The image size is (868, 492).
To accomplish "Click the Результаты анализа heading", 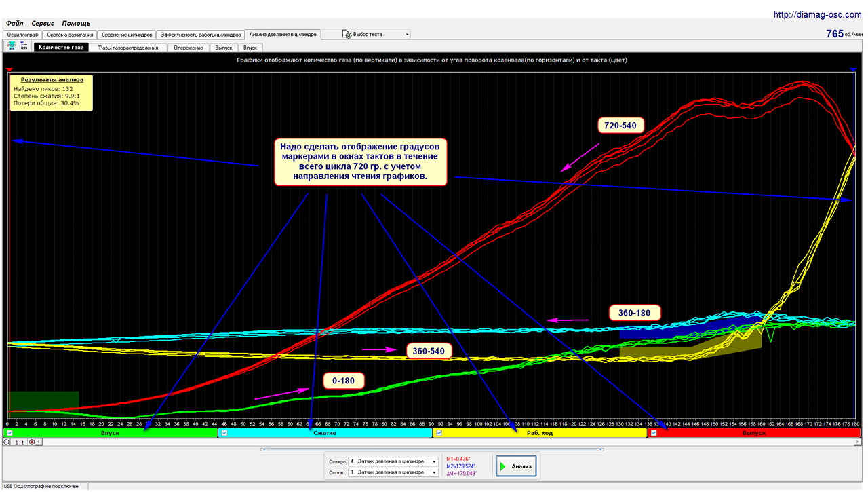I will pos(52,80).
